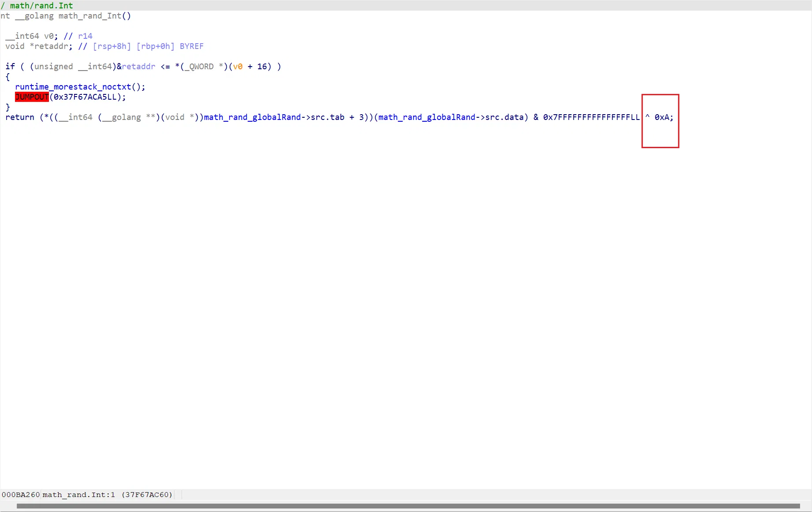Click math_rand_globalRand->src.data reference
Screen dimensions: 812x512
click(451, 117)
